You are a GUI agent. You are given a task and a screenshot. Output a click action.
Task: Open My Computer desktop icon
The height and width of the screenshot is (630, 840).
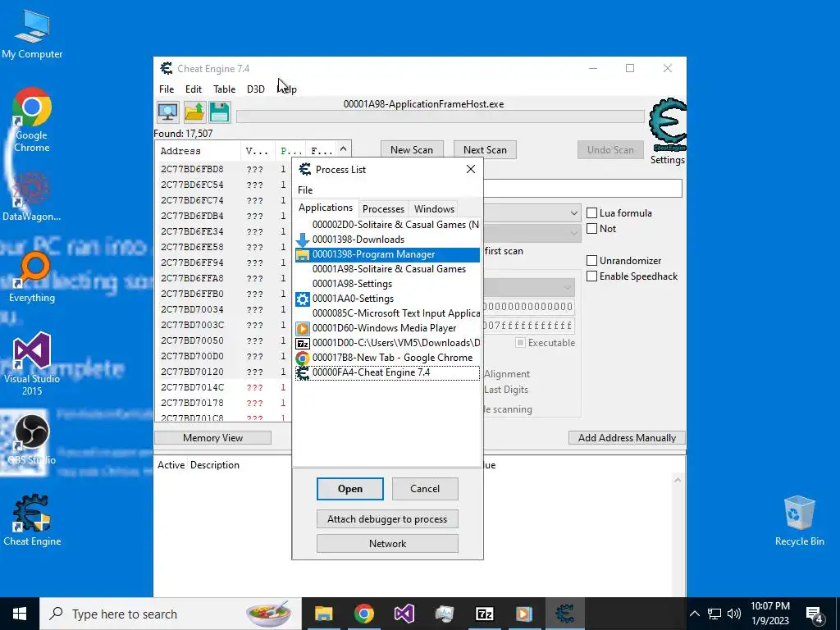(32, 34)
